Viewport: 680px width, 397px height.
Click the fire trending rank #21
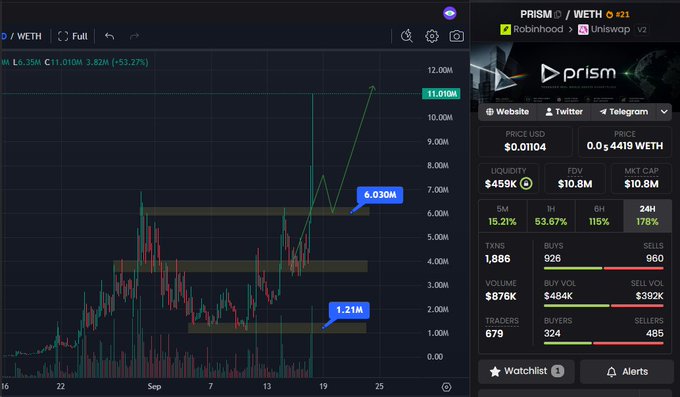point(618,14)
